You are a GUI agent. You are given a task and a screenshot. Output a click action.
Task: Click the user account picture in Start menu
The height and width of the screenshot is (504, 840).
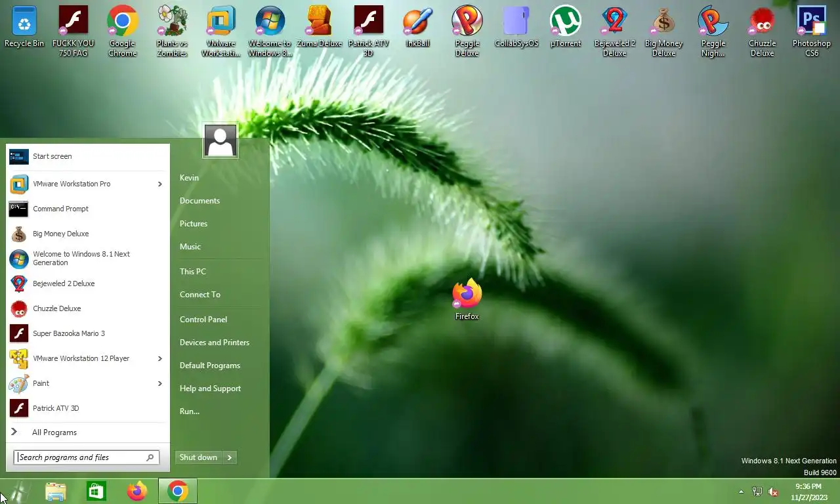point(220,141)
